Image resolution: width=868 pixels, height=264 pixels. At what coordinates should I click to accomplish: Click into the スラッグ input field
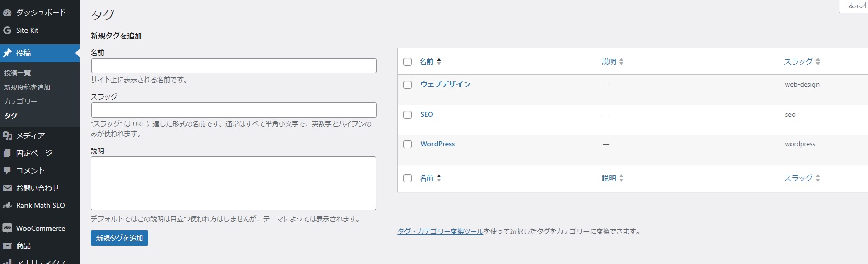tap(234, 110)
